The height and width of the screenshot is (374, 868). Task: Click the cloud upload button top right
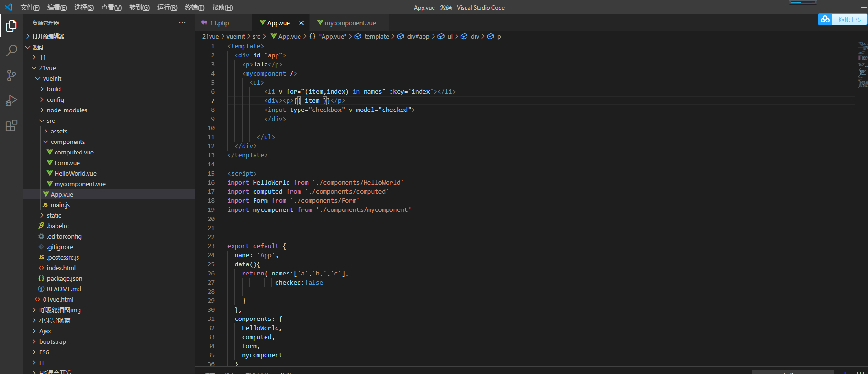click(842, 19)
